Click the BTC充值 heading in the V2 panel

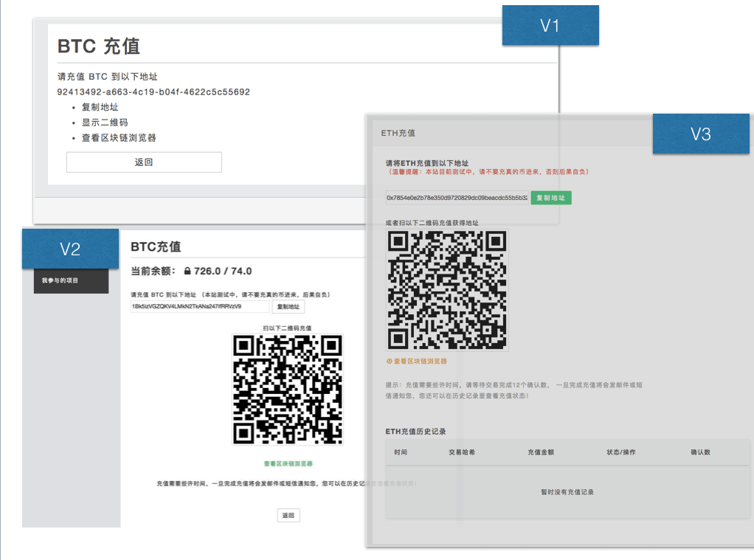[156, 247]
